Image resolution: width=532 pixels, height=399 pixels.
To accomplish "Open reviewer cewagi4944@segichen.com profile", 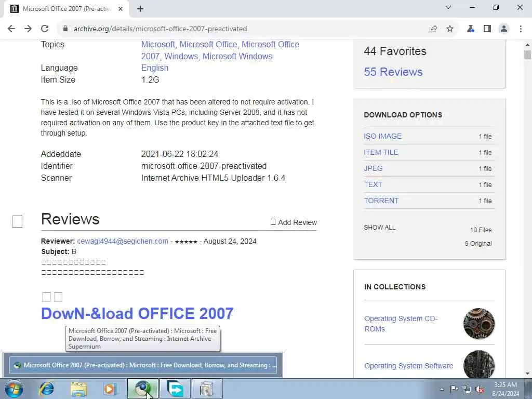I will point(123,241).
